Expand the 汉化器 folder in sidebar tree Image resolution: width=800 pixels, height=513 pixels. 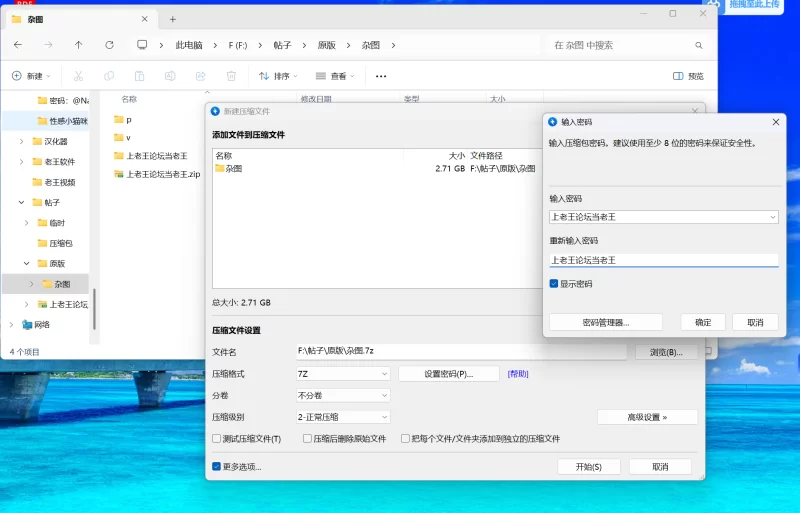click(x=22, y=141)
